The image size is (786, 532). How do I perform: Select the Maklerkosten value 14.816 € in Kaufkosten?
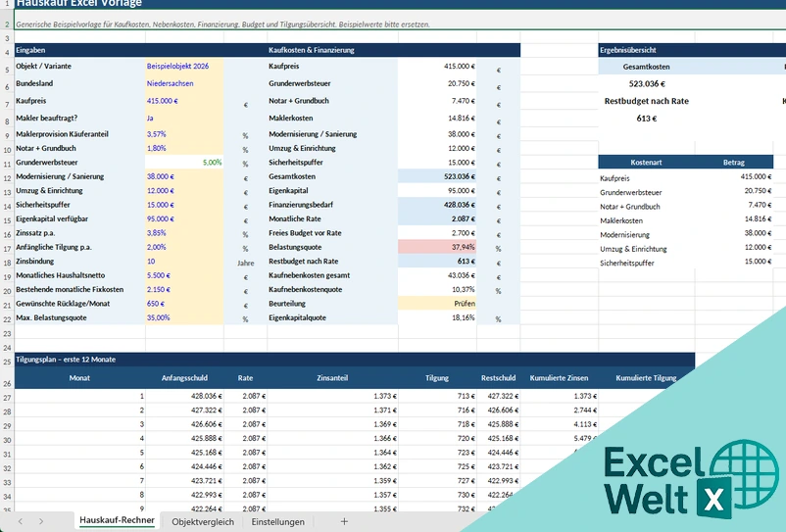click(437, 118)
